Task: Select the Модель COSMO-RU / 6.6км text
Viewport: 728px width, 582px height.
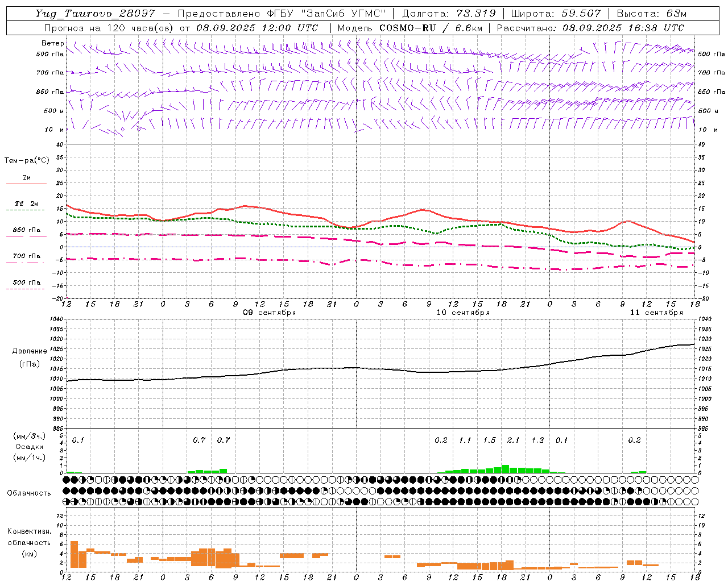Action: pyautogui.click(x=409, y=27)
